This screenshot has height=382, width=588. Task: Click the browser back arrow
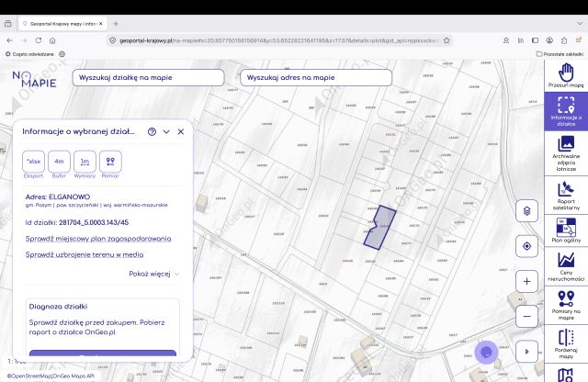(10, 40)
